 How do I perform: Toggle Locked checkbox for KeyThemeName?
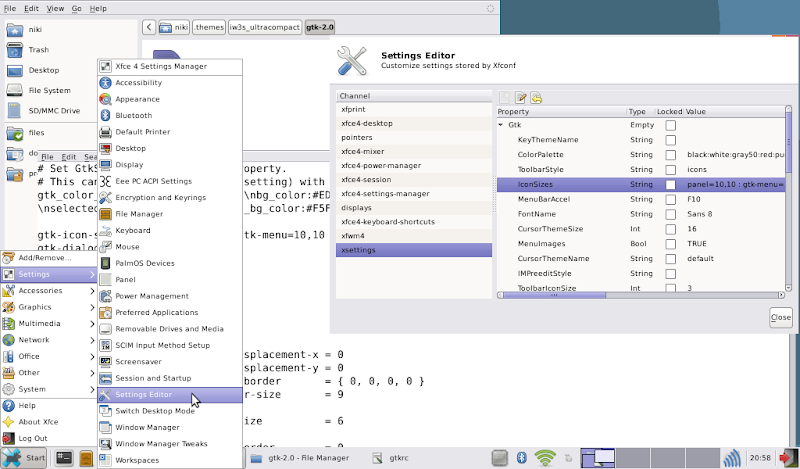[x=670, y=140]
